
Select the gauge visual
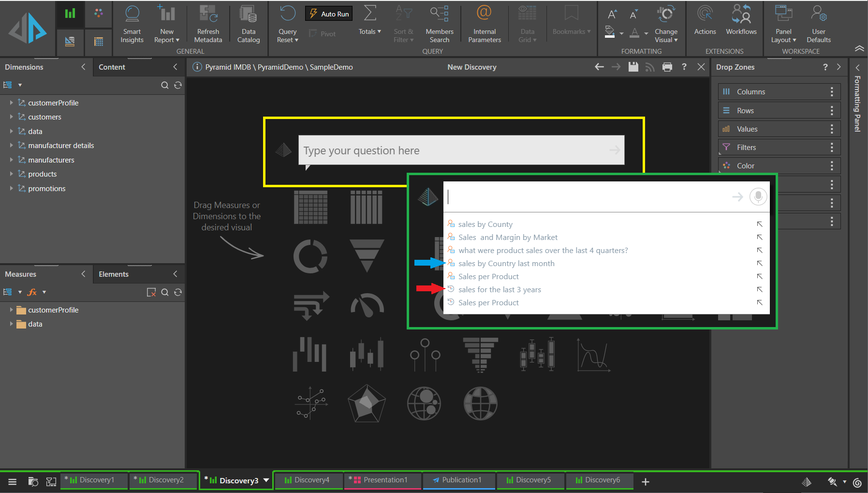tap(367, 305)
